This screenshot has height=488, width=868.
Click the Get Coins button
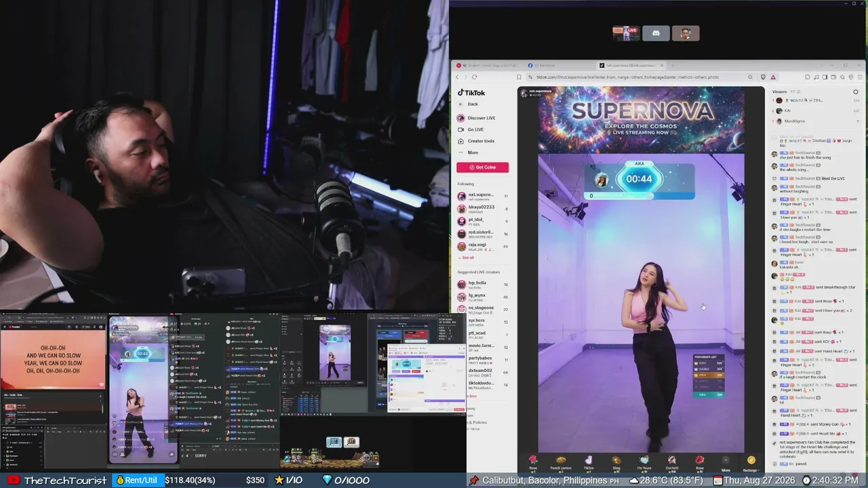coord(482,167)
